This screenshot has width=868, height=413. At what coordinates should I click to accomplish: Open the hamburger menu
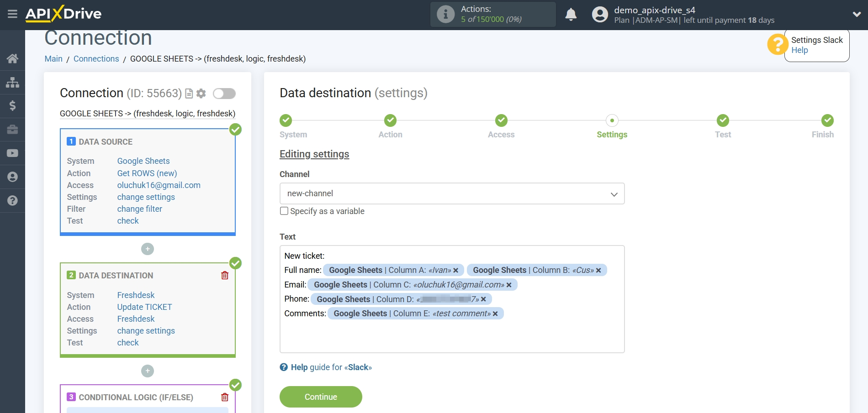click(12, 14)
